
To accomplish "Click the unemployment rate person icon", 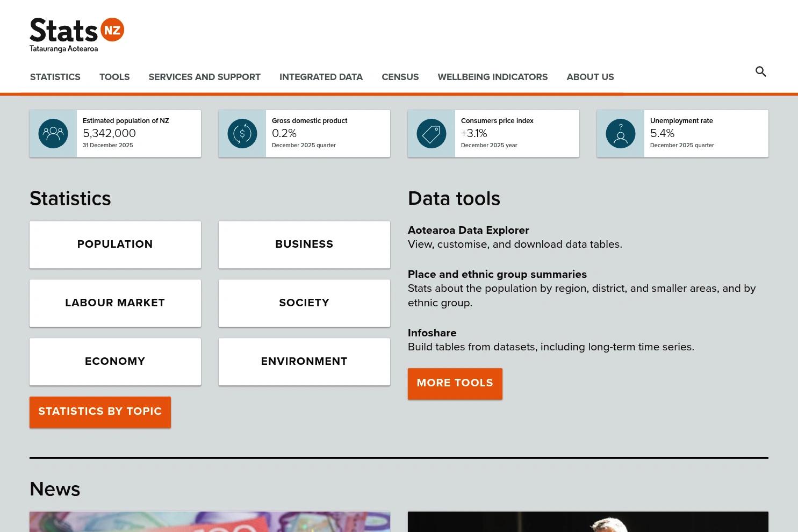I will tap(621, 134).
